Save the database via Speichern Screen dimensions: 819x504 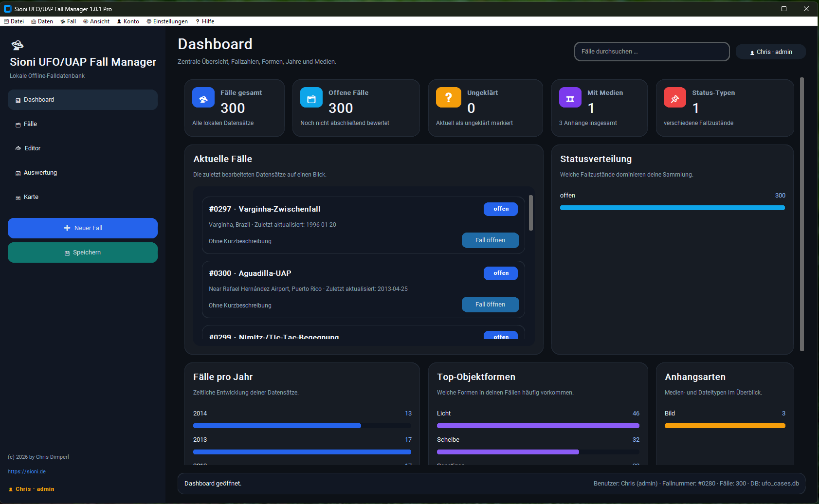click(82, 252)
